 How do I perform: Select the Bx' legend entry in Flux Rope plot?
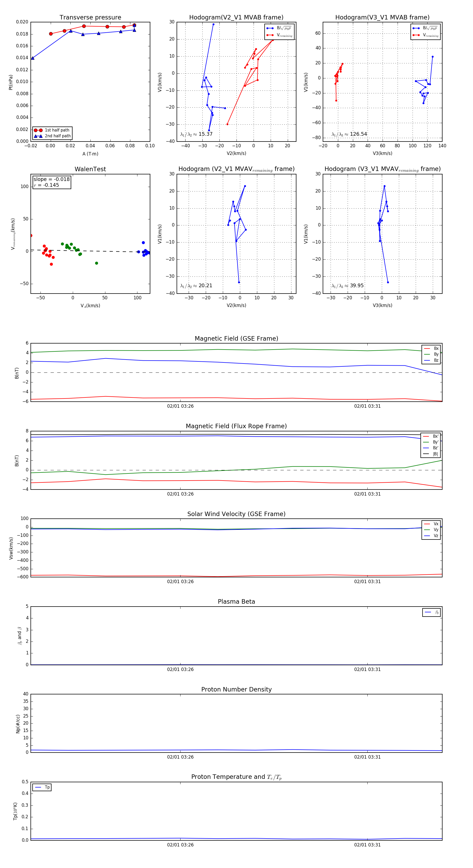pos(431,436)
